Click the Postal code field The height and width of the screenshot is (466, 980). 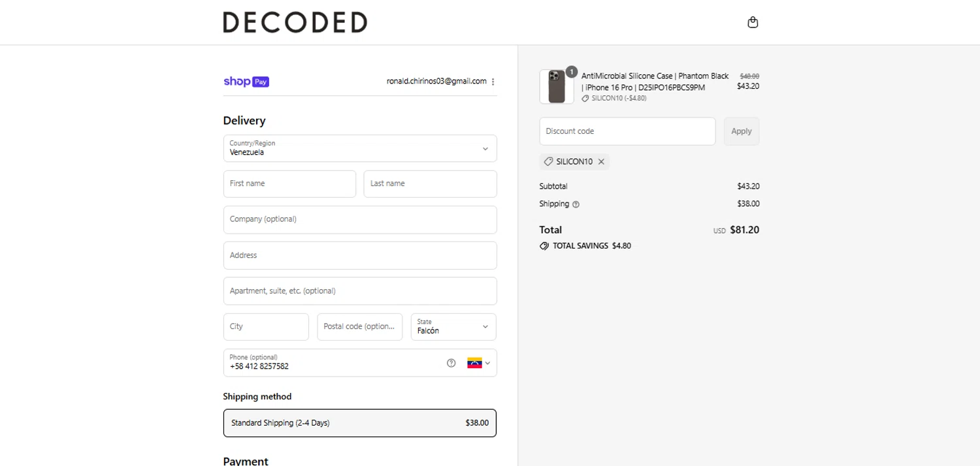[x=360, y=326]
